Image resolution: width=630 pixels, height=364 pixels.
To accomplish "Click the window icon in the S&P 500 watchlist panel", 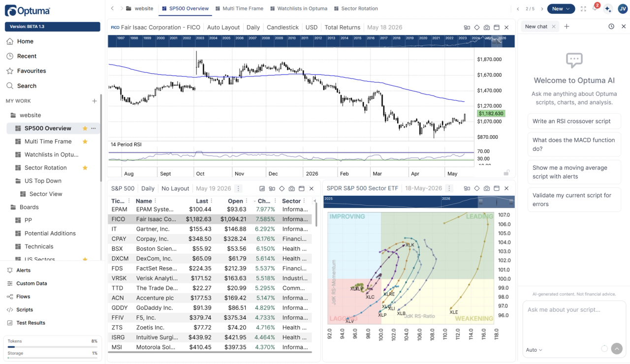I will [x=302, y=188].
